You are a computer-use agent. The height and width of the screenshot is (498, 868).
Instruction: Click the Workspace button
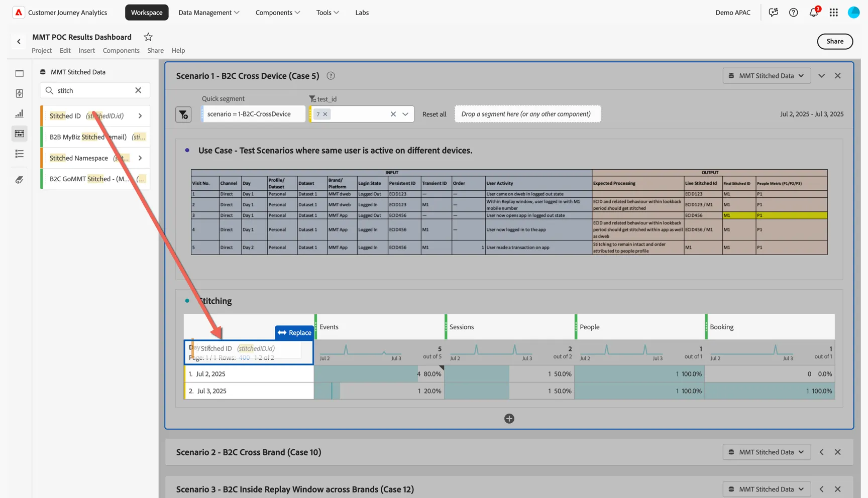[147, 13]
